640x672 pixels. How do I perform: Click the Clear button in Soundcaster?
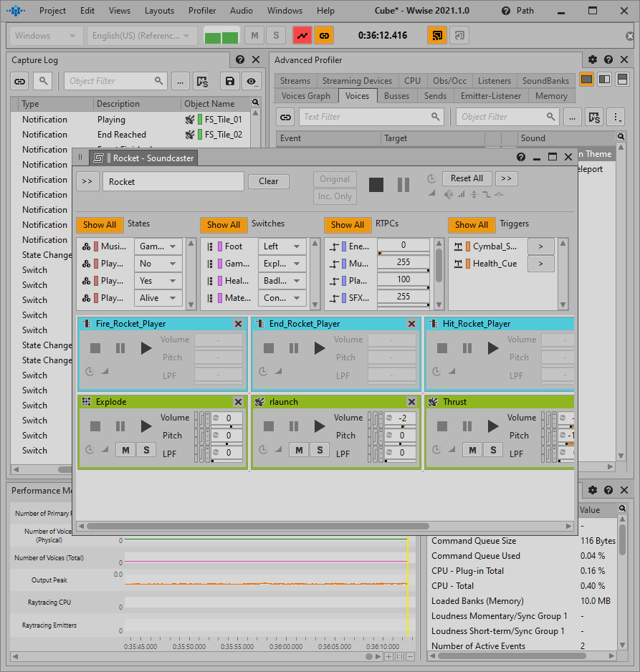[x=269, y=181]
